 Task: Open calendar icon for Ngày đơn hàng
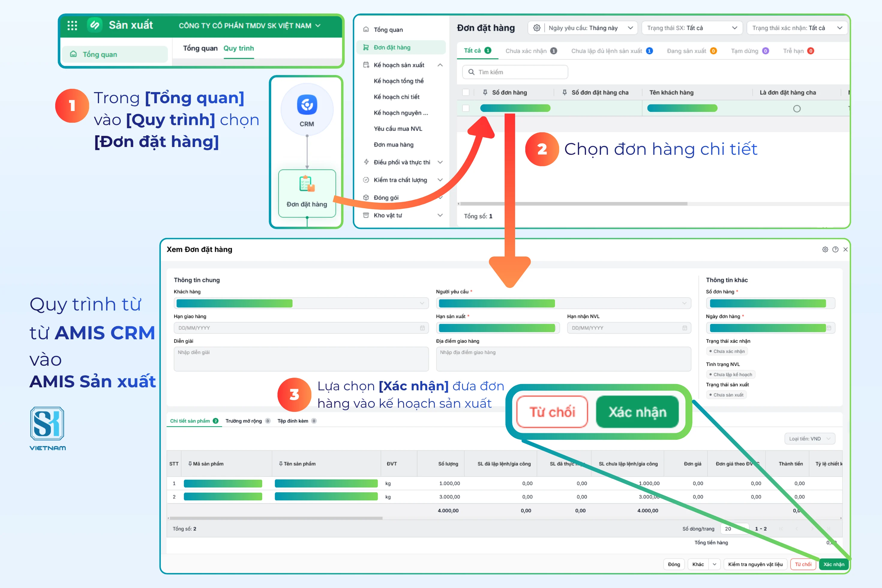tap(829, 328)
